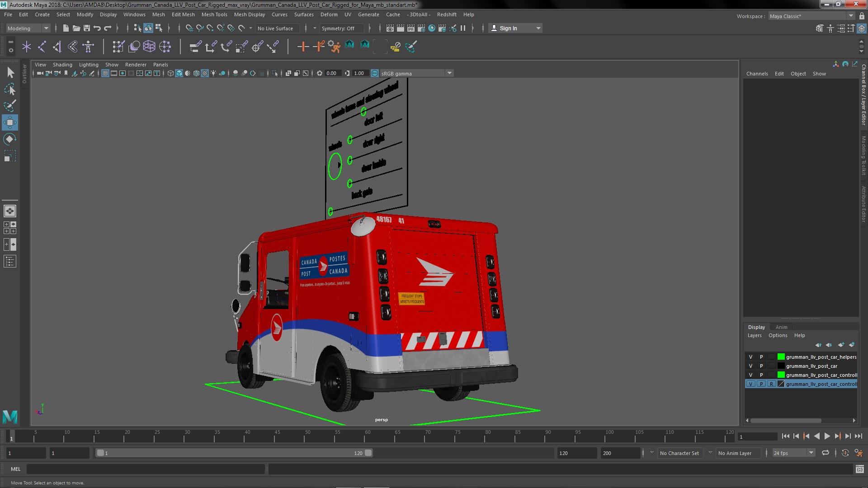Choose the Paint selection tool
The image size is (868, 488).
tap(10, 106)
